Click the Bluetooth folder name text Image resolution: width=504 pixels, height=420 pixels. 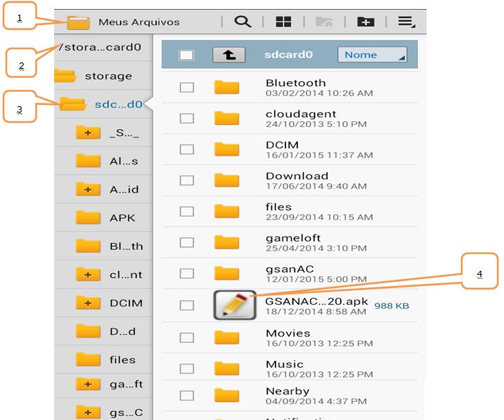[296, 83]
